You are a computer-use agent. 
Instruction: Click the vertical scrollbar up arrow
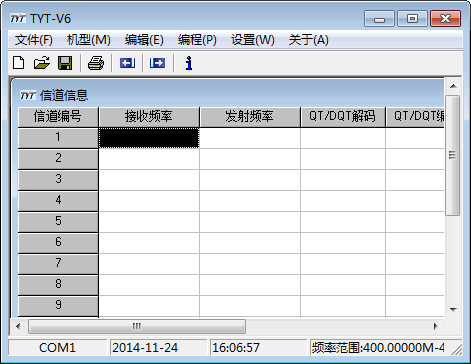(x=453, y=86)
